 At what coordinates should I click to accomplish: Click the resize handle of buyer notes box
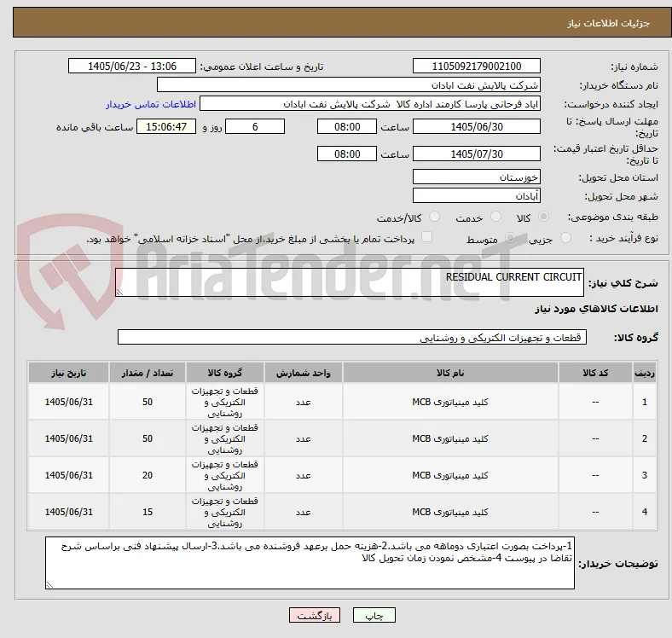coord(49,584)
